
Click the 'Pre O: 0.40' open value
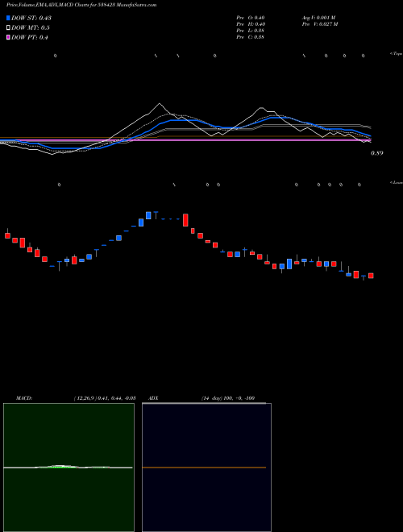(251, 18)
